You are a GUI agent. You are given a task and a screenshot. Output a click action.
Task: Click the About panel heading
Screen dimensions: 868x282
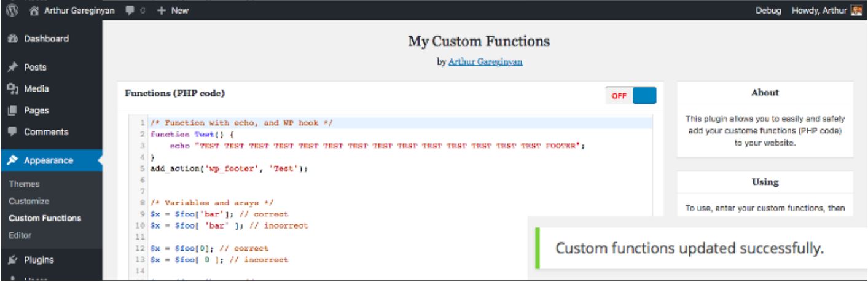[x=765, y=92]
